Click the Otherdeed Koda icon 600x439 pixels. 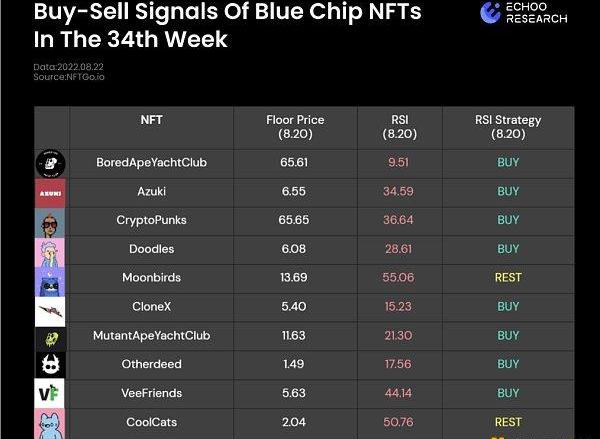tap(51, 365)
